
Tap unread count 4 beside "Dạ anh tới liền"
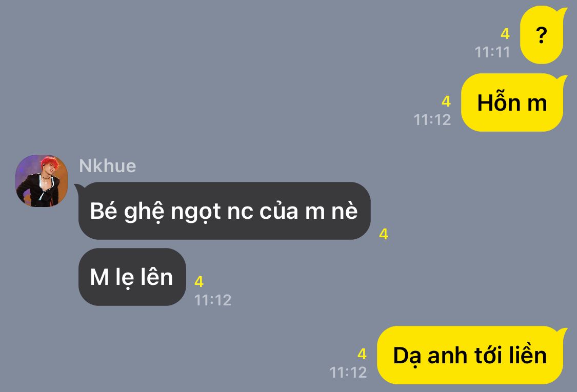coord(362,354)
